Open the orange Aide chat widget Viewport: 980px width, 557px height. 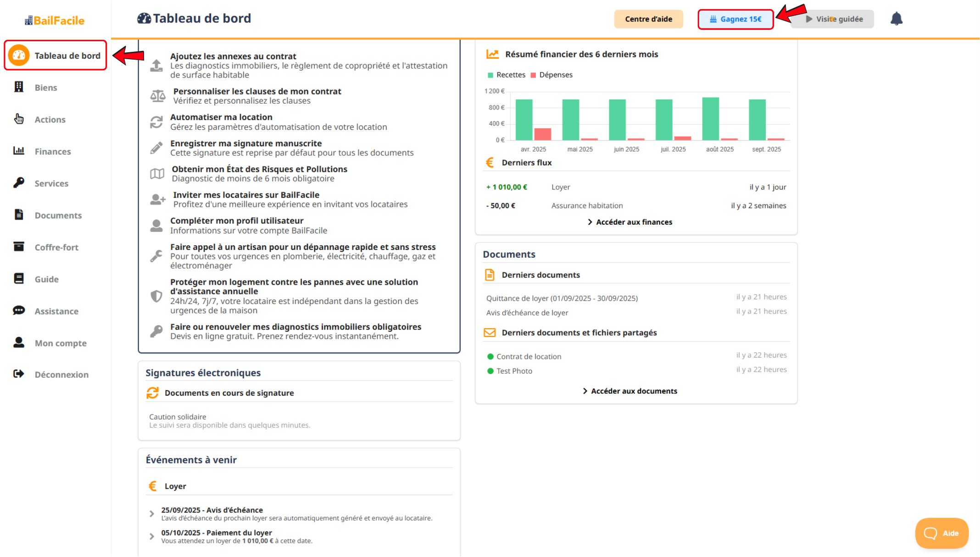tap(941, 533)
